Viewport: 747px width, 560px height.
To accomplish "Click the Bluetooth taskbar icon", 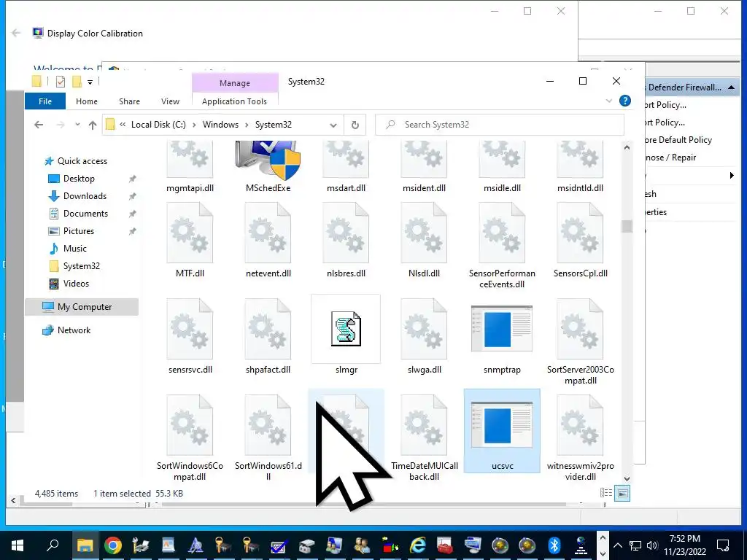I will (554, 545).
